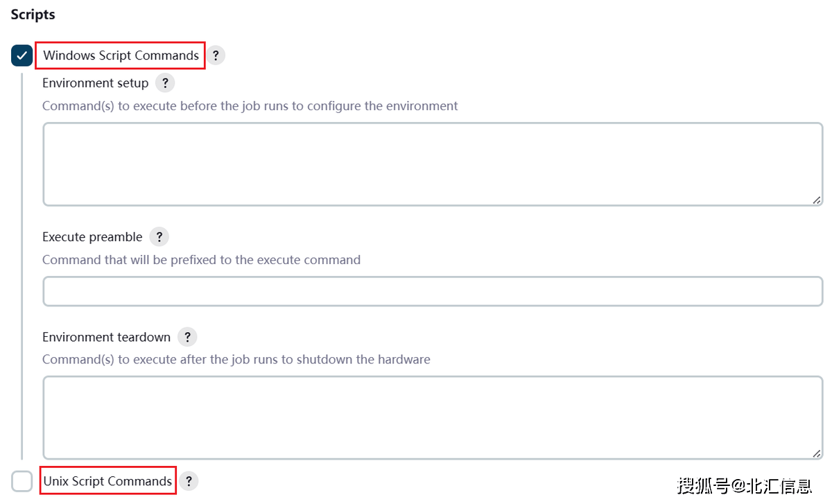Screen dimensions: 832x504
Task: Click the Windows Script Commands label
Action: point(121,55)
